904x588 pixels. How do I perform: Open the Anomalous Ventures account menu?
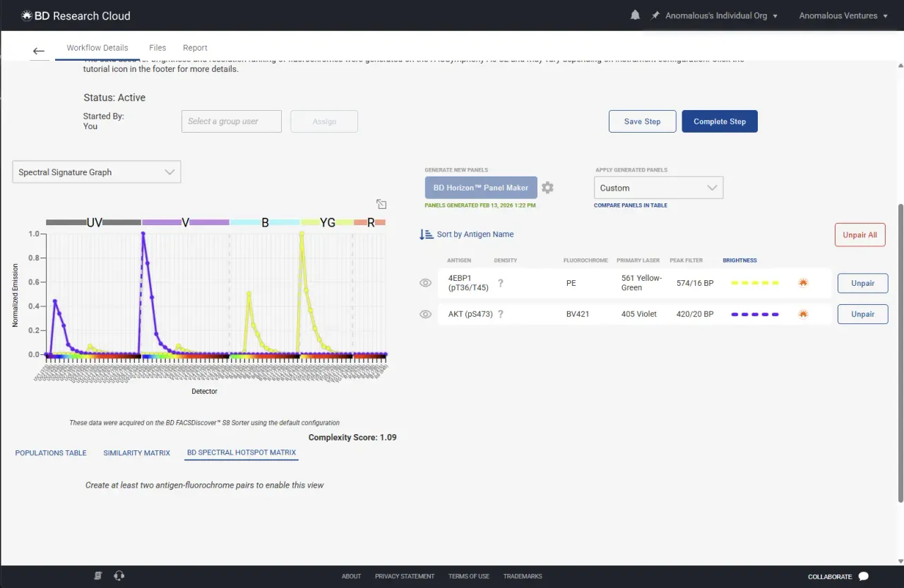(x=843, y=16)
